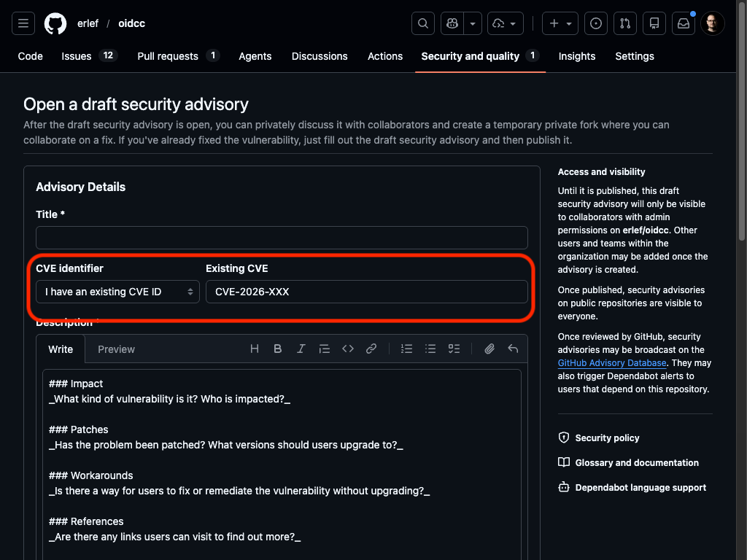The height and width of the screenshot is (560, 747).
Task: Focus the advisory Title input field
Action: (282, 238)
